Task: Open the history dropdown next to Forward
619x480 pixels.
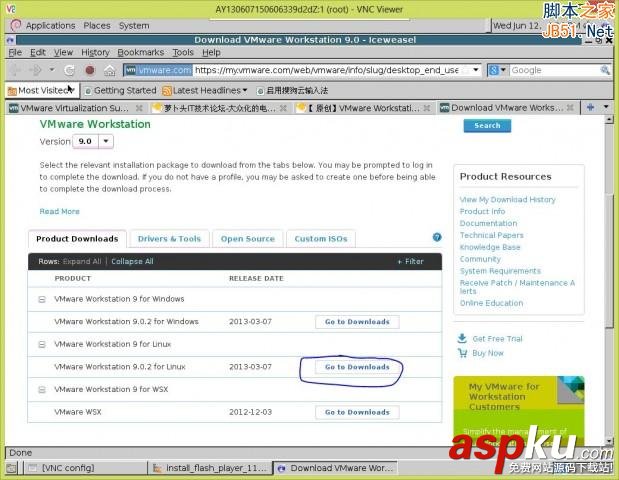Action: pos(52,70)
